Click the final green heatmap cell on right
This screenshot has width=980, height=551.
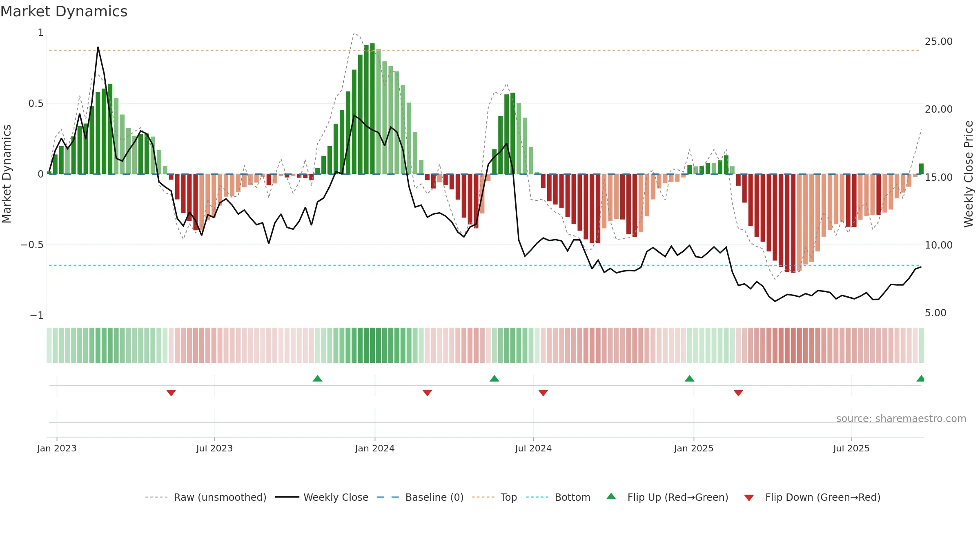coord(921,345)
